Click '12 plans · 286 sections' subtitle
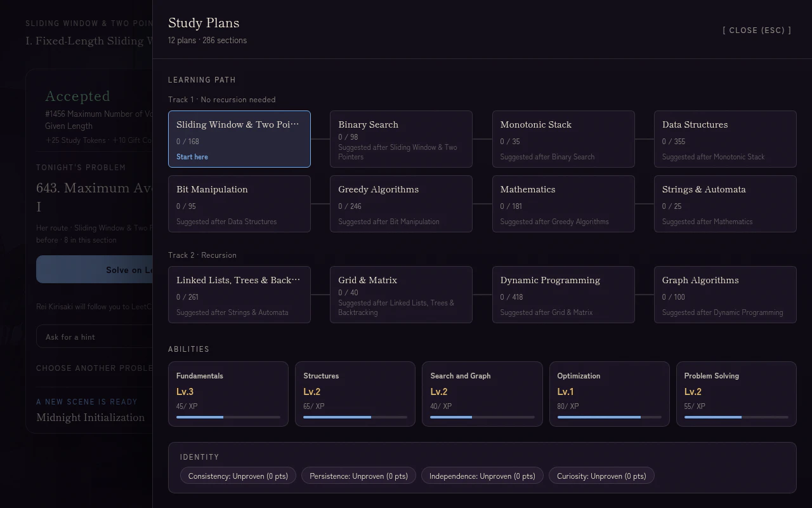Image resolution: width=812 pixels, height=508 pixels. pos(207,40)
